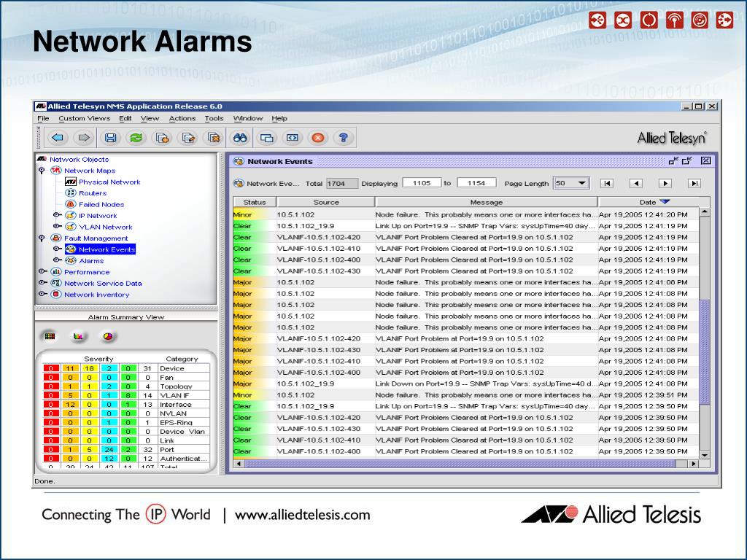Click the Displaying end field 1154
Viewport: 747px width, 560px height.
tap(476, 183)
